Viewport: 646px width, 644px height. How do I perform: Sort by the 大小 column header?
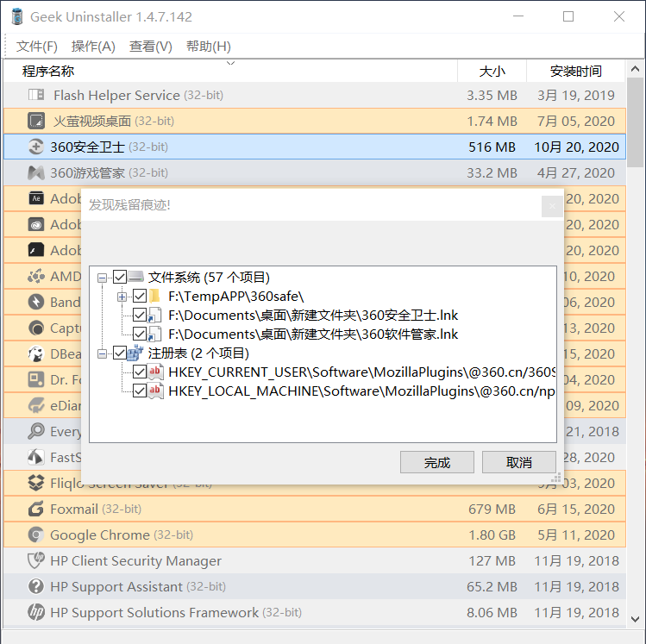click(x=492, y=71)
